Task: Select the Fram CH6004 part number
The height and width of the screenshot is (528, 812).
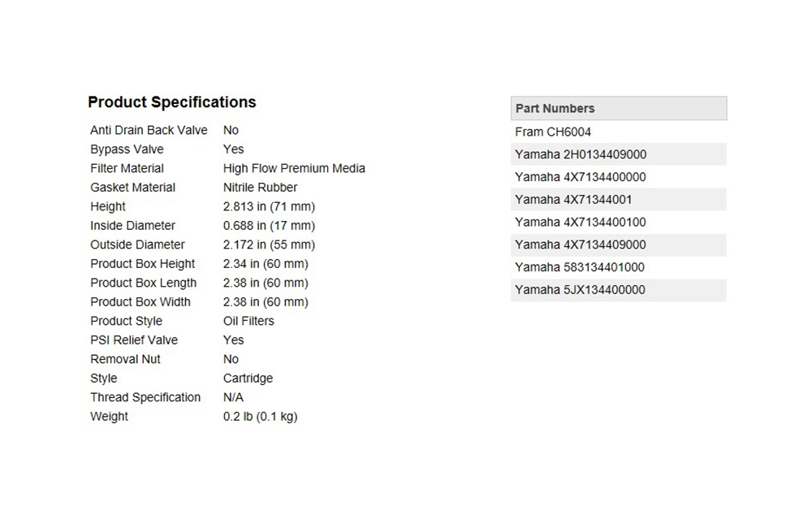Action: [x=619, y=132]
